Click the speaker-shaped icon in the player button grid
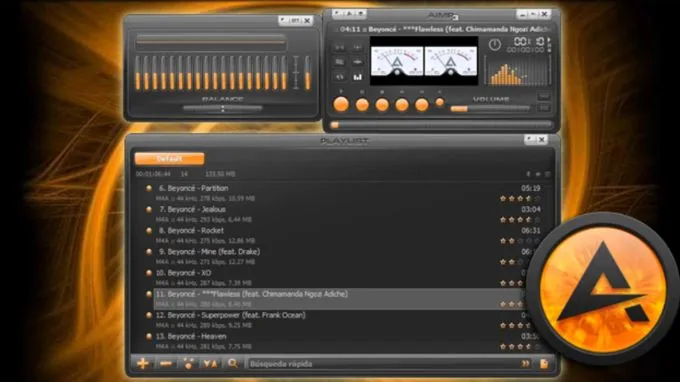Viewport: 680px width, 382px height. click(340, 77)
